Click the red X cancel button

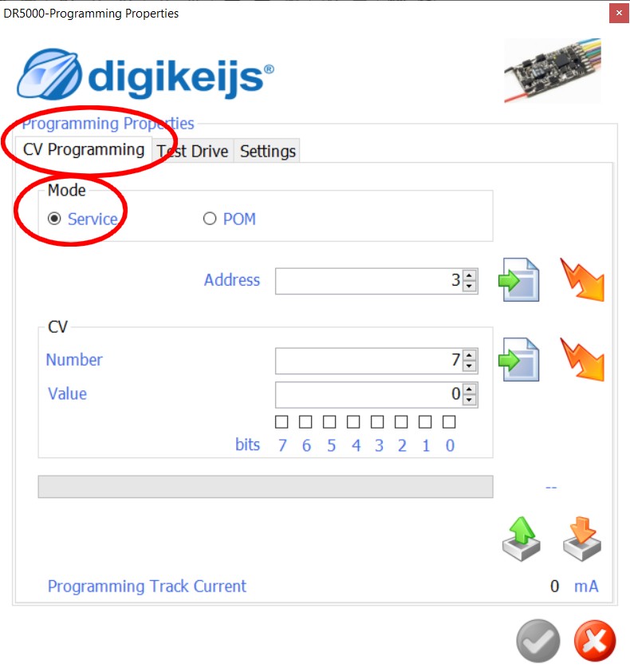[x=595, y=641]
